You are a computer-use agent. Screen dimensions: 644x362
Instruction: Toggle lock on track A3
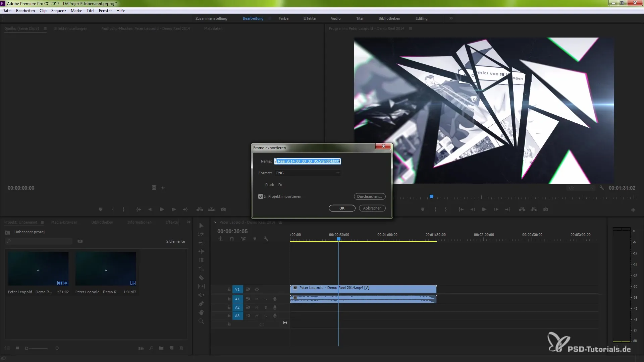click(x=229, y=316)
